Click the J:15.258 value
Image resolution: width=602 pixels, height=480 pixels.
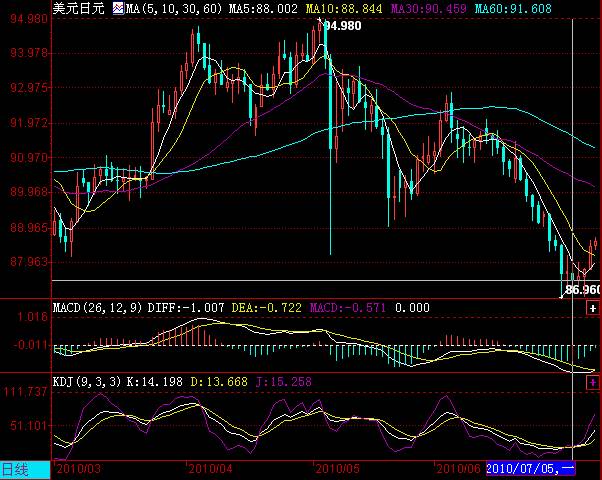tap(284, 382)
